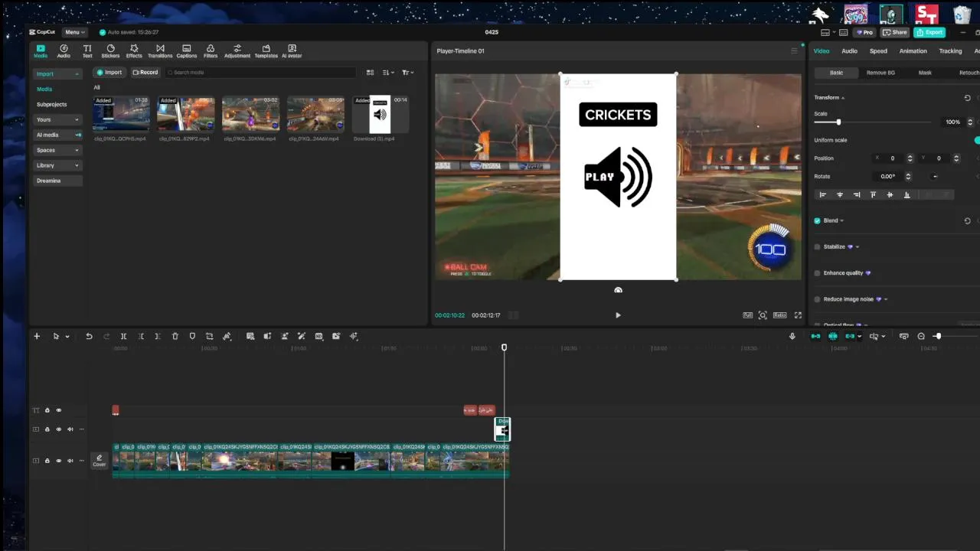
Task: Expand the Yours section in sidebar
Action: (x=57, y=119)
